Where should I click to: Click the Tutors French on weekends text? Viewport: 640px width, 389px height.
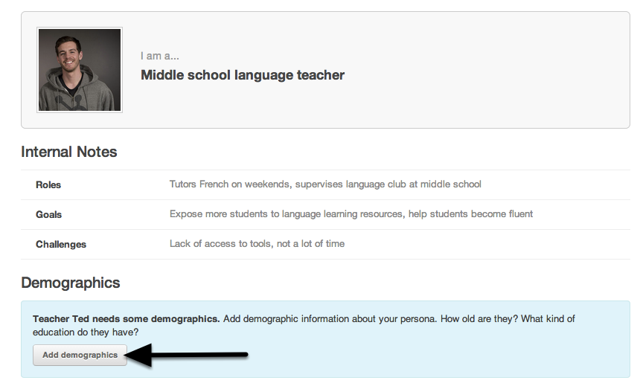230,184
